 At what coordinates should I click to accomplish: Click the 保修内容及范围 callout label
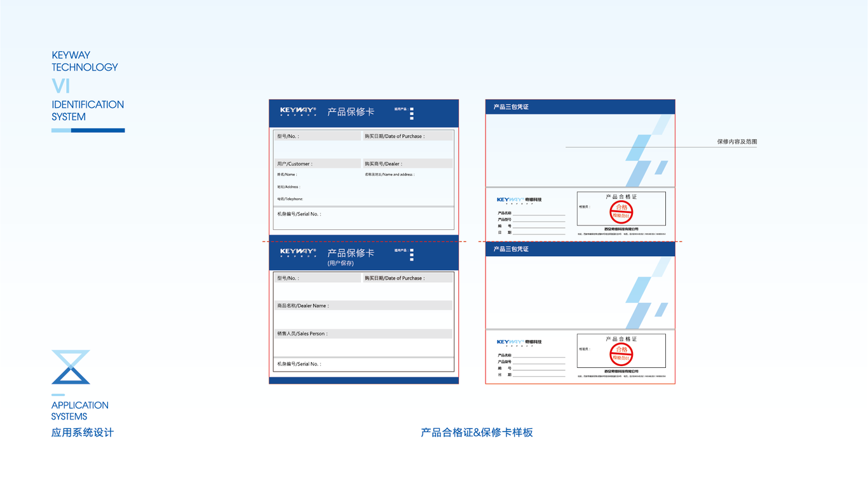click(x=737, y=142)
